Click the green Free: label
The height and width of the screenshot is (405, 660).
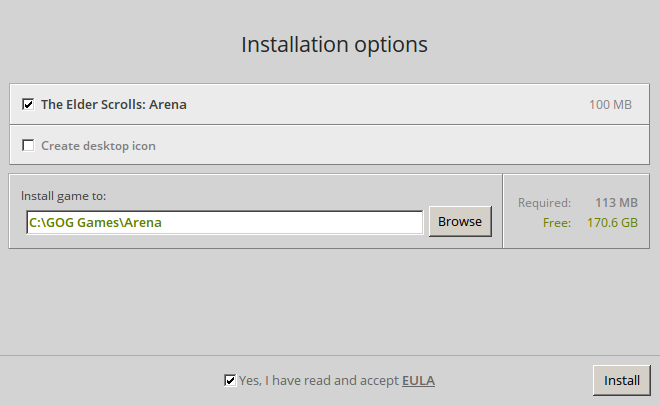point(557,223)
